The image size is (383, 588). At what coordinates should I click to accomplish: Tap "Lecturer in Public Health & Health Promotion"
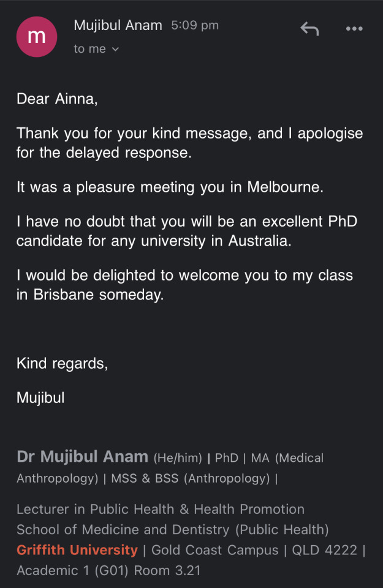coord(161,509)
